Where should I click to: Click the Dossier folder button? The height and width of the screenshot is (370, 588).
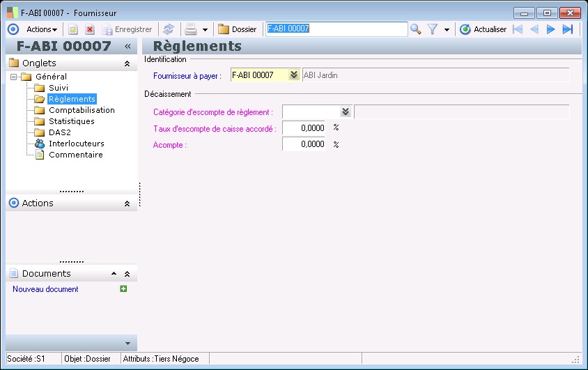[x=238, y=29]
